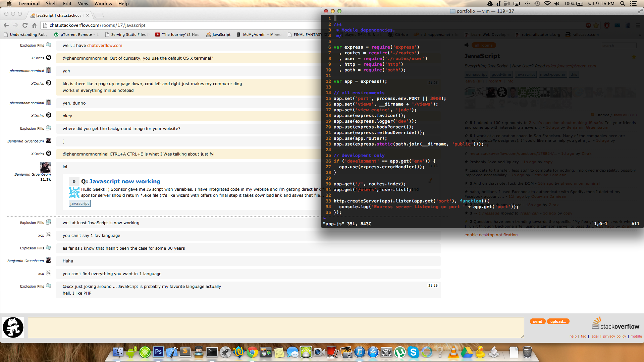The image size is (644, 362).
Task: Send the chat message
Action: click(x=537, y=321)
